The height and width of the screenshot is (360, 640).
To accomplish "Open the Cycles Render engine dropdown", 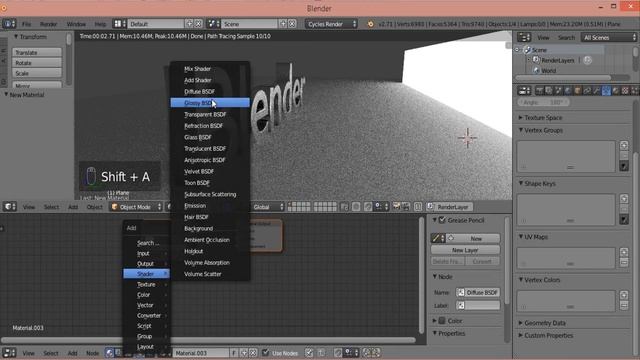I will pyautogui.click(x=331, y=24).
